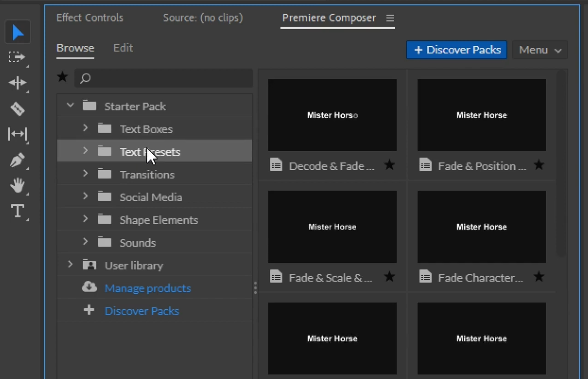Click the preset grid vertical scrollbar
This screenshot has width=588, height=379.
coord(561,161)
